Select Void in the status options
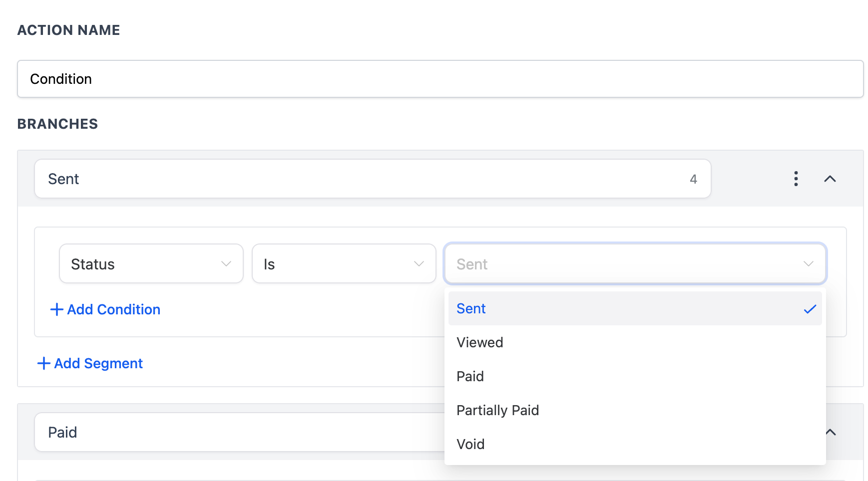 470,444
